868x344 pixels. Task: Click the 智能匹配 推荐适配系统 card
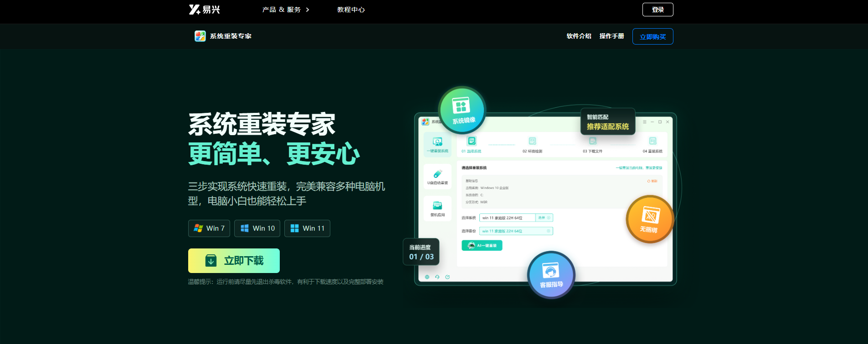608,121
